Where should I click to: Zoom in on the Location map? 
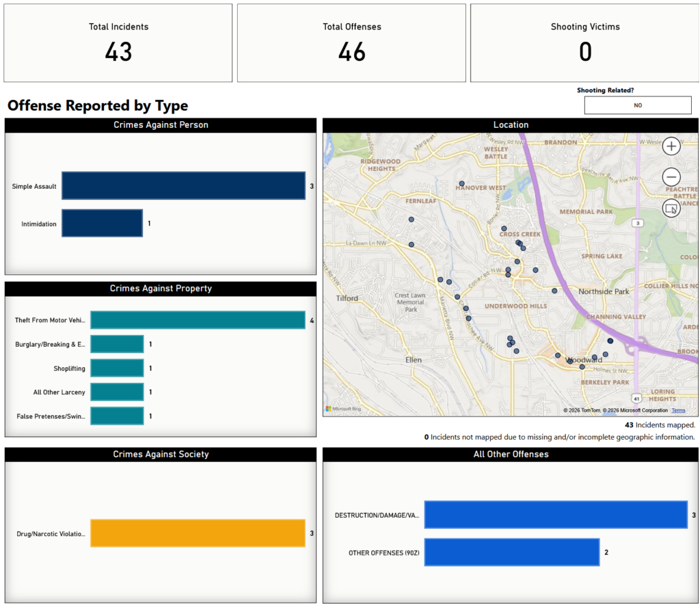[x=671, y=146]
